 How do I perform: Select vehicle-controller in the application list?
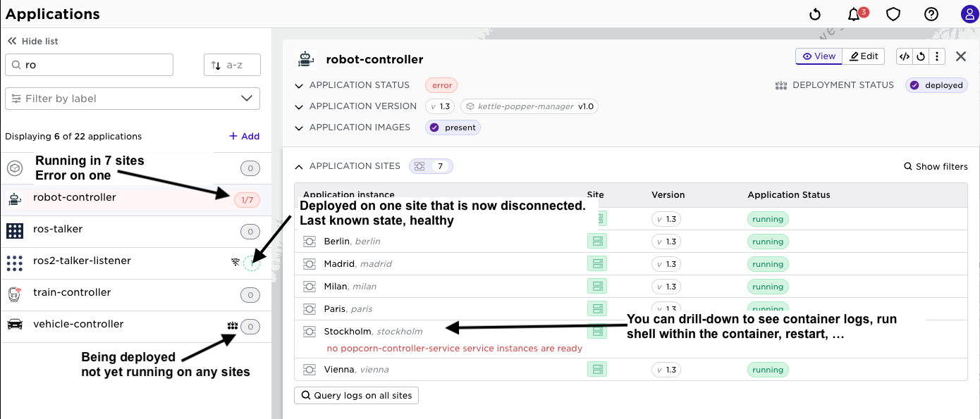(78, 325)
